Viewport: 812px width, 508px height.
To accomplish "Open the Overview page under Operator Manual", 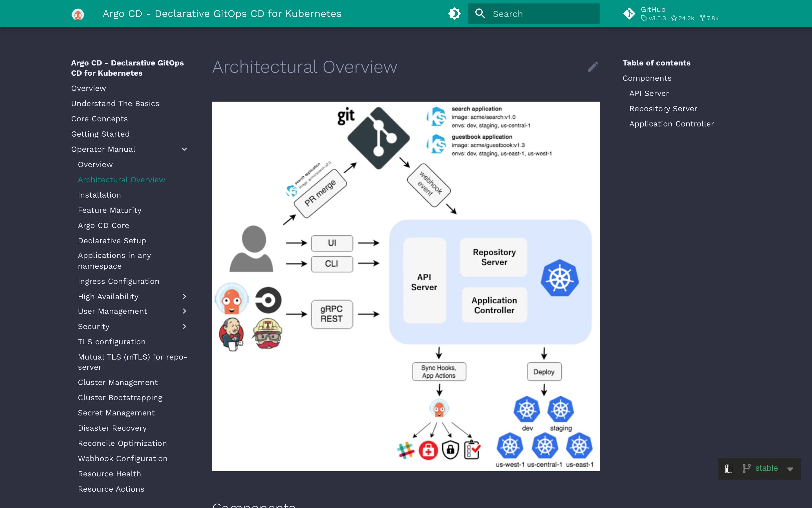I will click(x=95, y=164).
